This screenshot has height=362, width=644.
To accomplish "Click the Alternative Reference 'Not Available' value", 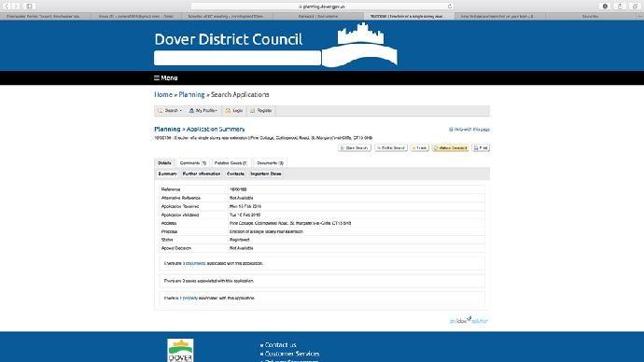I will tap(242, 198).
